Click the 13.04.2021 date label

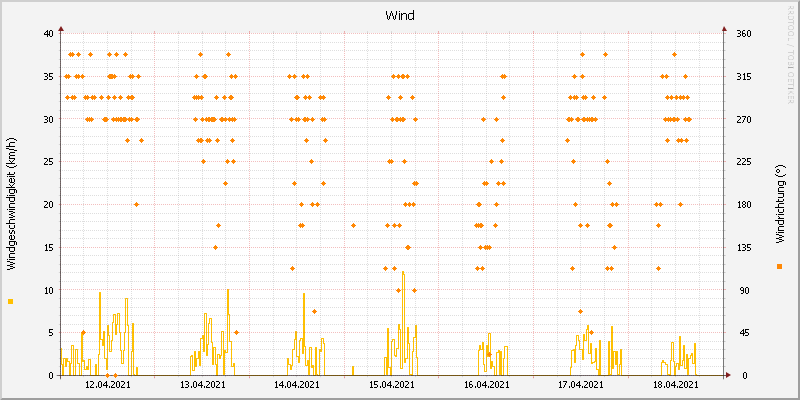pos(203,384)
